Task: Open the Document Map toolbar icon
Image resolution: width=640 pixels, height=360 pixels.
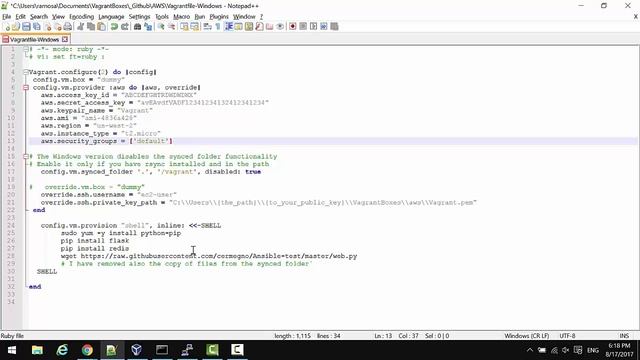Action: point(249,27)
